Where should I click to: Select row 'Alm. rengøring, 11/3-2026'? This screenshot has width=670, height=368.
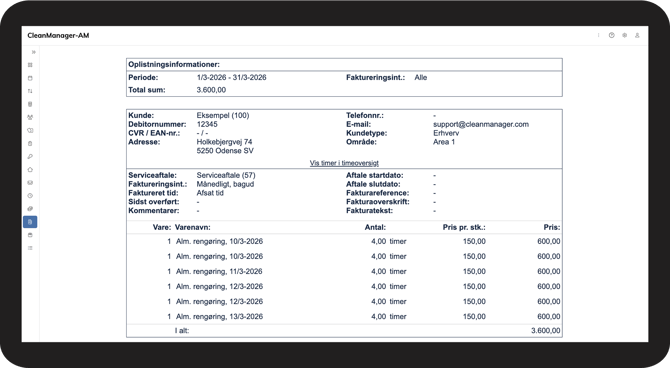coord(344,271)
